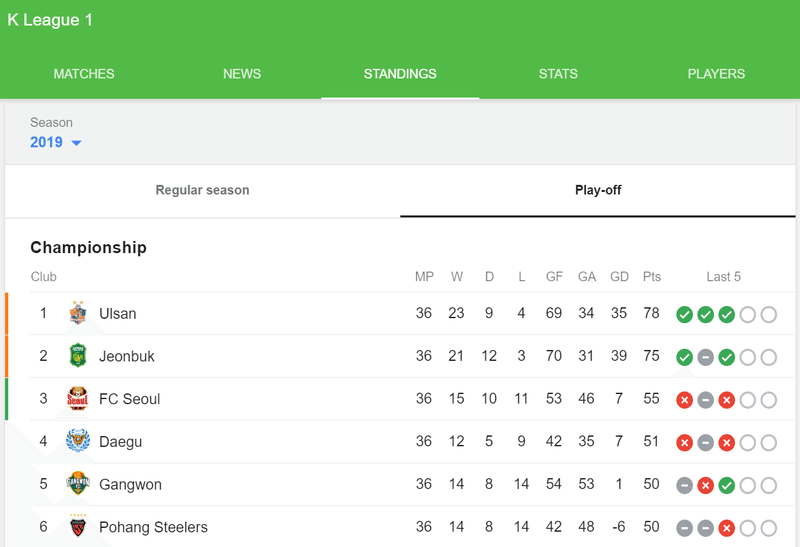The image size is (800, 547).
Task: Click Jeonbuk's gray draw indicator
Action: (706, 358)
